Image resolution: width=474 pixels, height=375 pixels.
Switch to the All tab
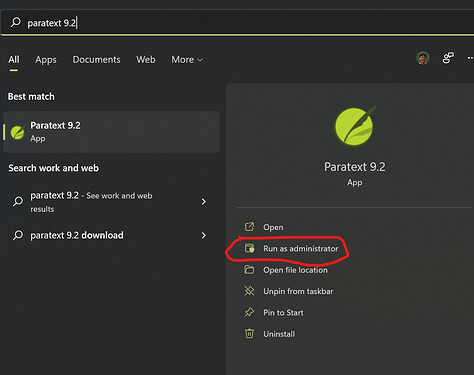pyautogui.click(x=14, y=60)
